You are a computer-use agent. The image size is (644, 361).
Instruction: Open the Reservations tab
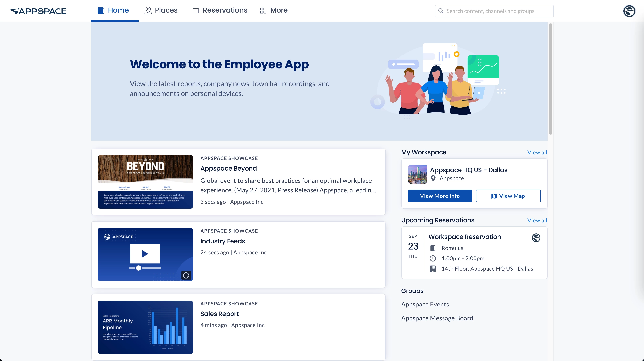[220, 10]
